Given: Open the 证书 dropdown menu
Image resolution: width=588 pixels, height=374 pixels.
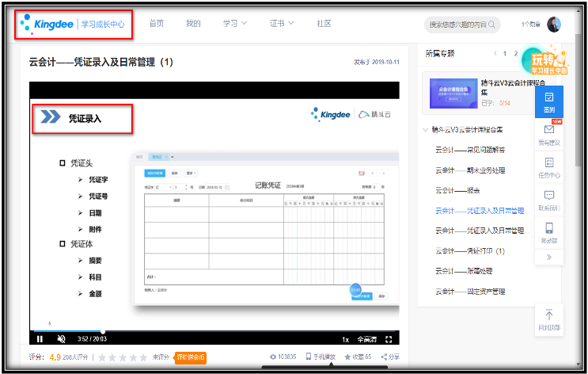Looking at the screenshot, I should click(282, 24).
